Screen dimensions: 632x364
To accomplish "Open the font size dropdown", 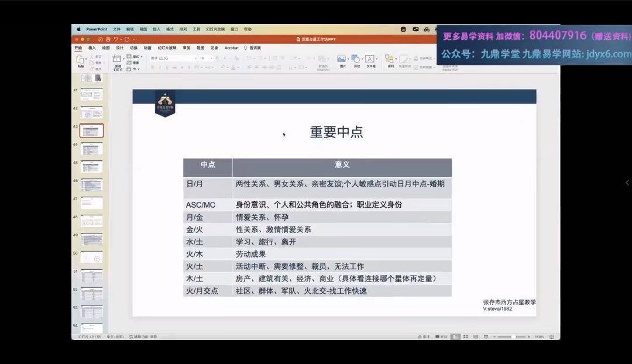I will click(x=205, y=58).
